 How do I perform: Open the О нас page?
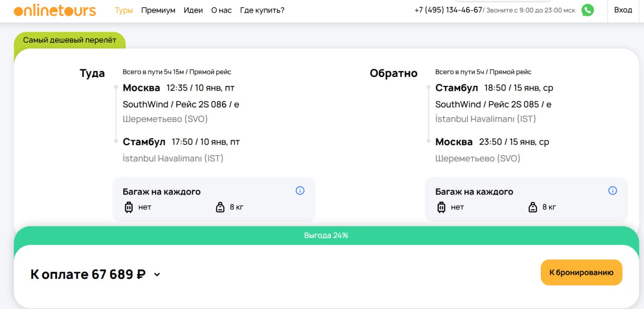221,10
